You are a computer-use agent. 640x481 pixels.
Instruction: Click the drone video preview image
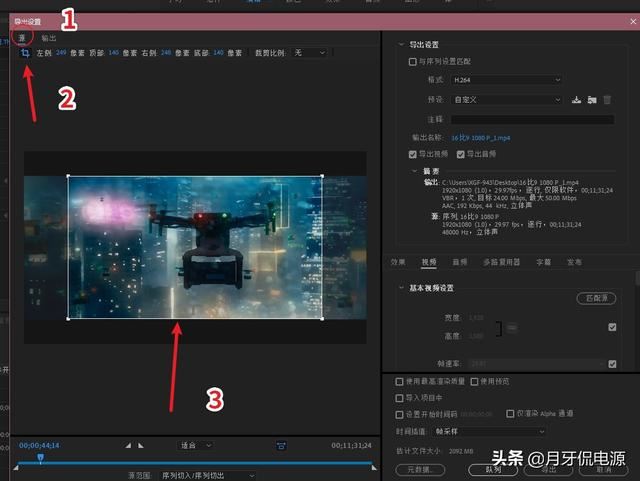coord(195,247)
